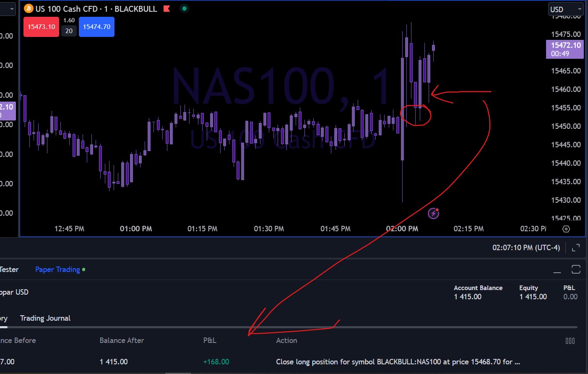Click the Close long position journal entry

[398, 362]
